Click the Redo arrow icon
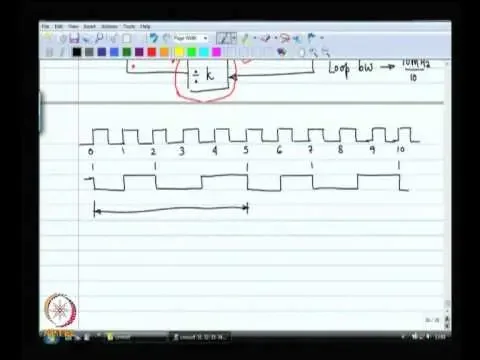Screen dimensions: 480x360 click(166, 38)
